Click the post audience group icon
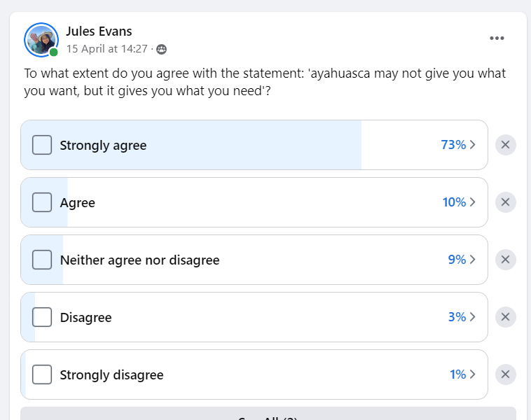Viewport: 531px width, 420px height. pyautogui.click(x=162, y=50)
